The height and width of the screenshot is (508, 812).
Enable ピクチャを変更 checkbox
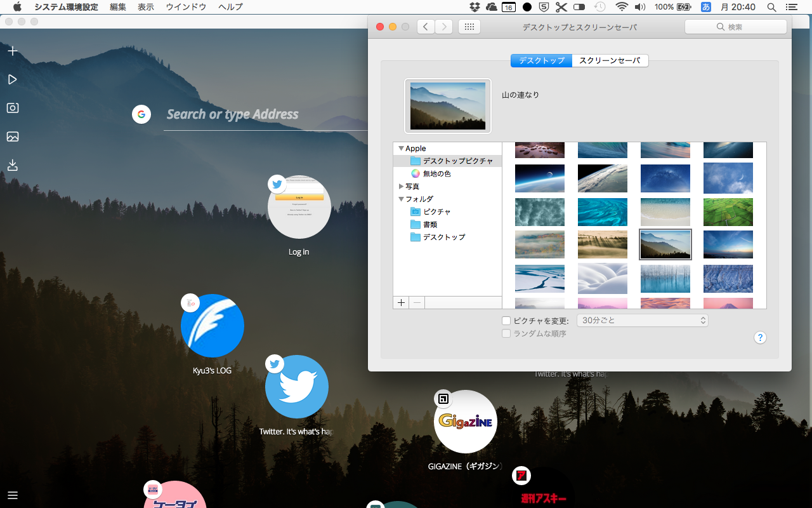pos(506,321)
